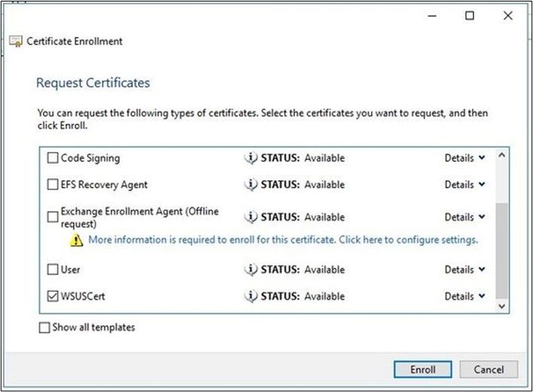
Task: Check the Code Signing checkbox
Action: pos(53,158)
